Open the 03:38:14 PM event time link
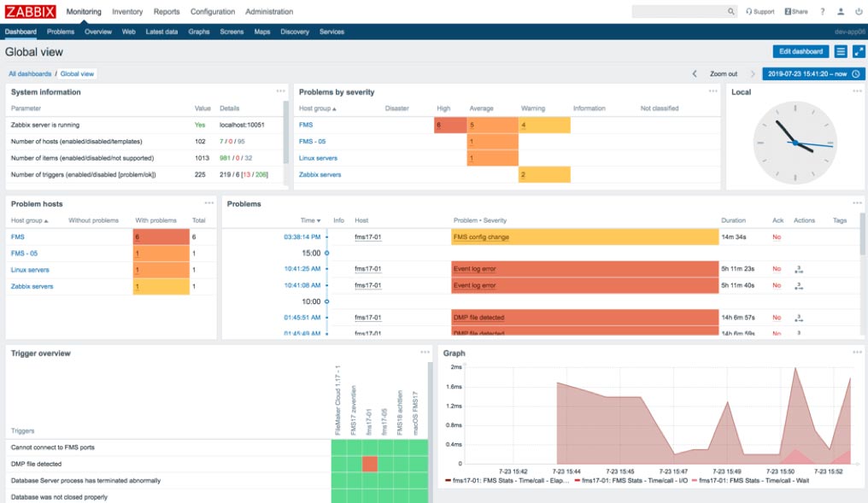Image resolution: width=868 pixels, height=503 pixels. tap(302, 237)
